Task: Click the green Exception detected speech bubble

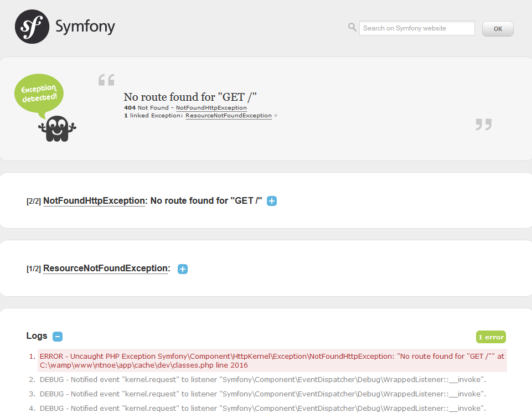Action: [39, 93]
